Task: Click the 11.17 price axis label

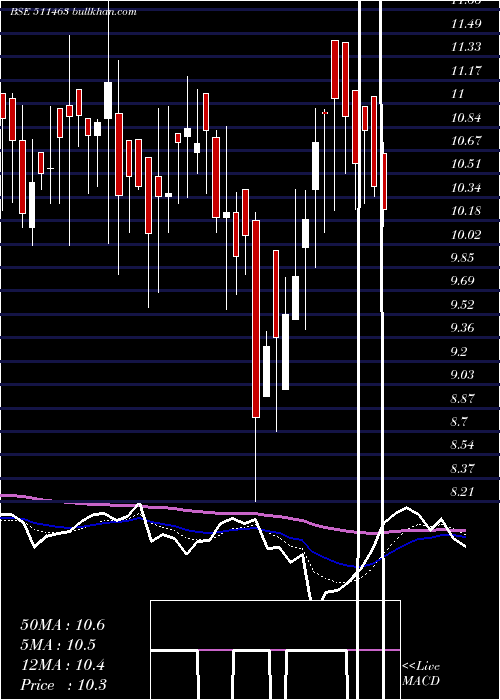Action: tap(466, 71)
